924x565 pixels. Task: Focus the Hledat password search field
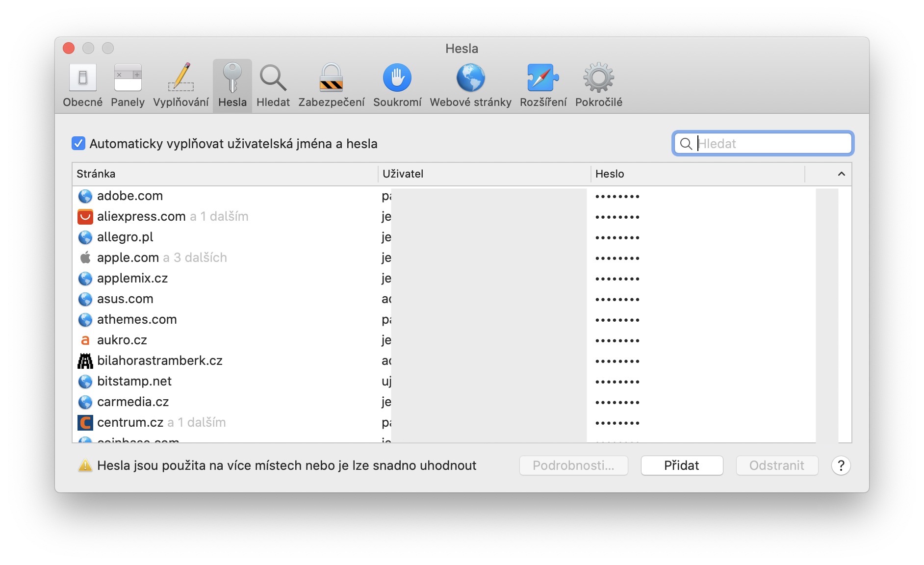click(x=763, y=143)
